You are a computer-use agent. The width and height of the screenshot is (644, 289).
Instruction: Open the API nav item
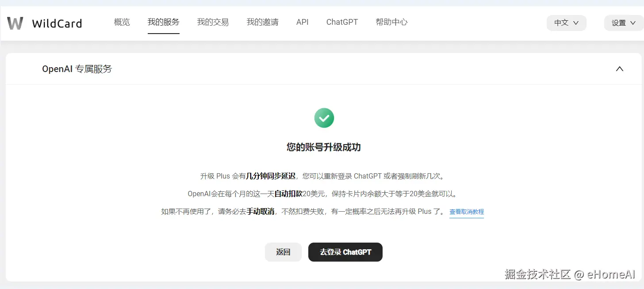click(x=303, y=22)
